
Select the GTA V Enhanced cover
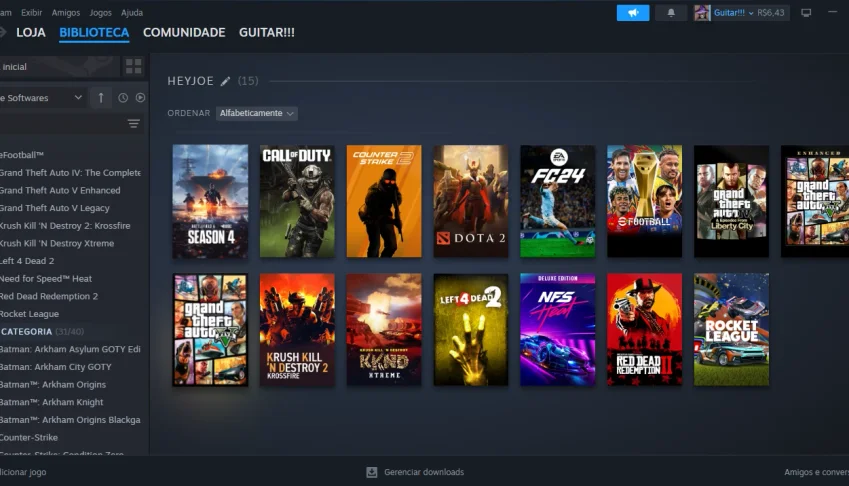point(815,201)
